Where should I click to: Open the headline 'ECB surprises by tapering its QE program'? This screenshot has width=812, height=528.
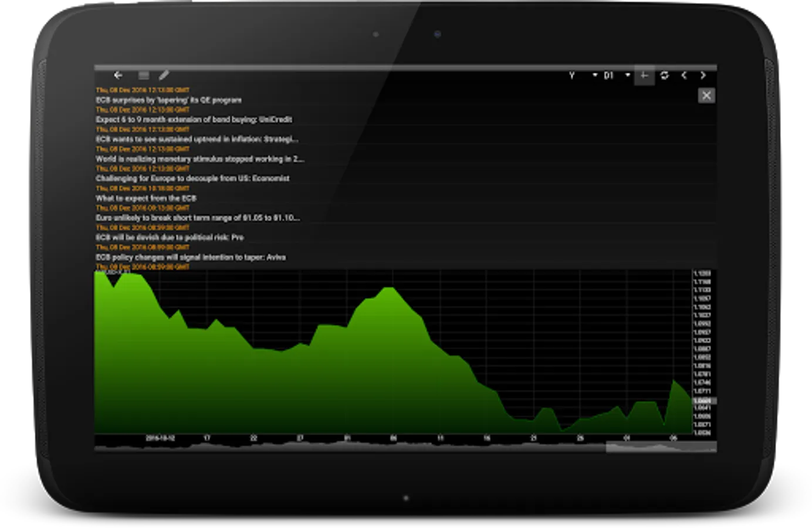tap(168, 100)
